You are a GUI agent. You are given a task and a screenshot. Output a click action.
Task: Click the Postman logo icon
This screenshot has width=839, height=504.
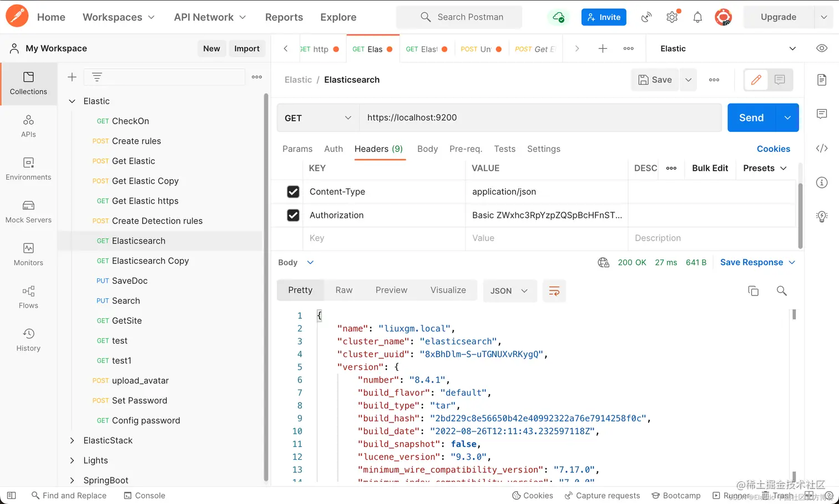click(17, 16)
